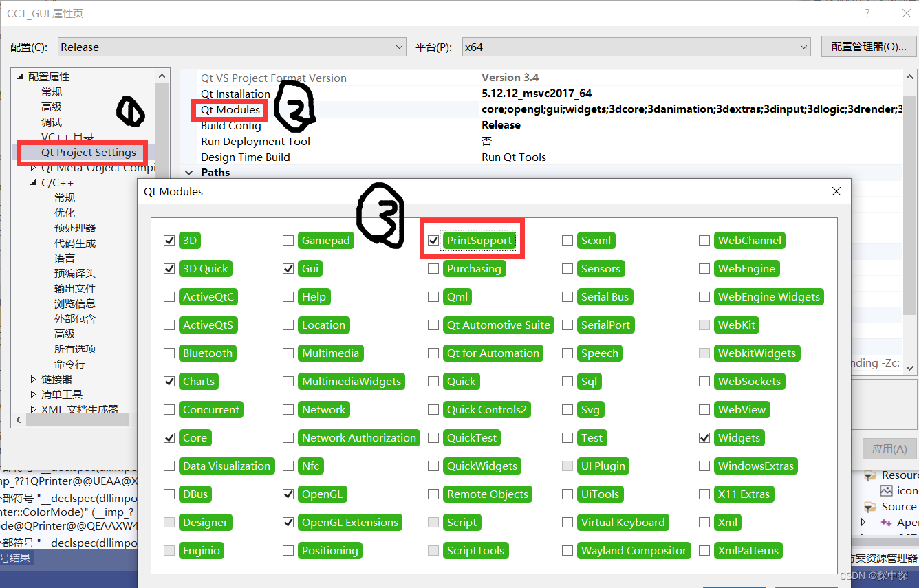Enable the Multimedia module checkbox
919x588 pixels.
point(288,353)
